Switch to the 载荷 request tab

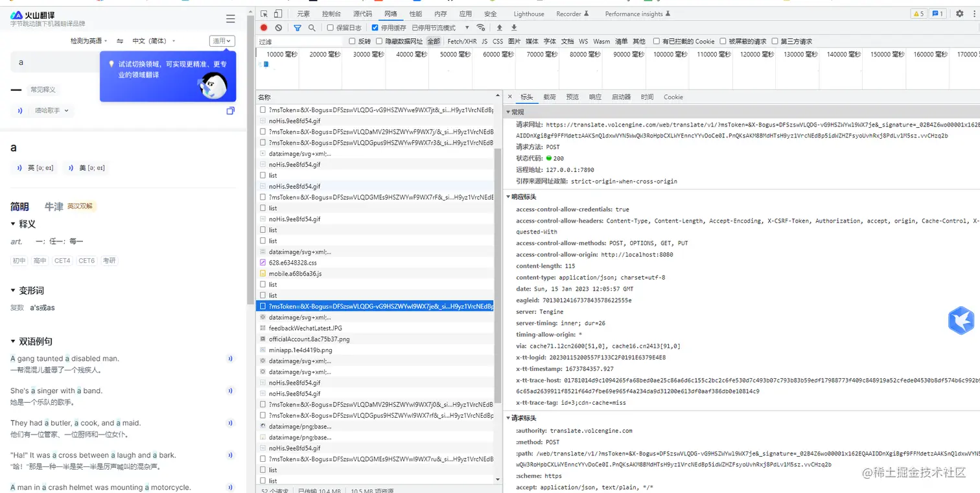(550, 97)
